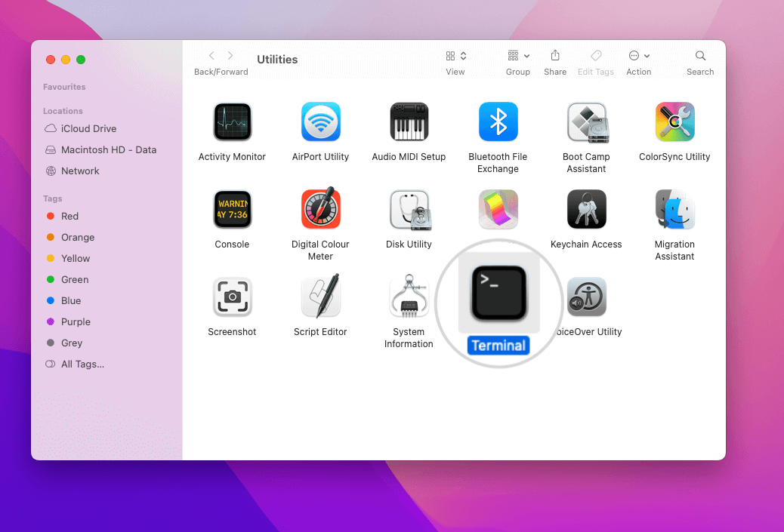Select the Disk Utility icon
The image size is (784, 532).
(x=409, y=209)
